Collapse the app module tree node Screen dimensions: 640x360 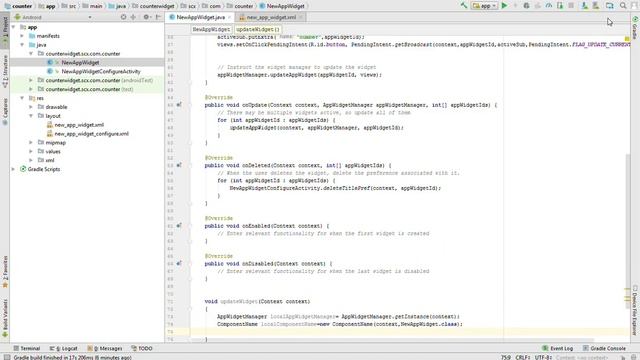click(x=13, y=27)
